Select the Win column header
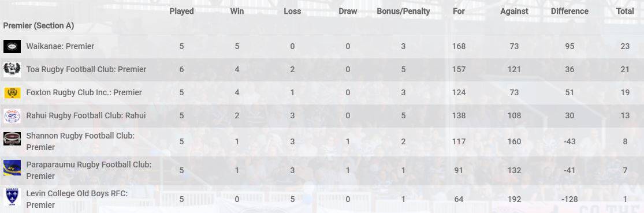 tap(237, 12)
